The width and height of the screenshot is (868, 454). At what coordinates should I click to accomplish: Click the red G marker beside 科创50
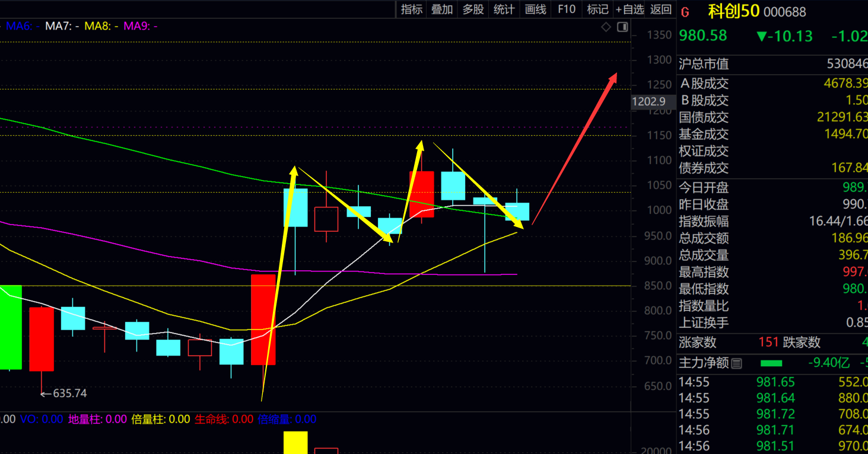685,12
